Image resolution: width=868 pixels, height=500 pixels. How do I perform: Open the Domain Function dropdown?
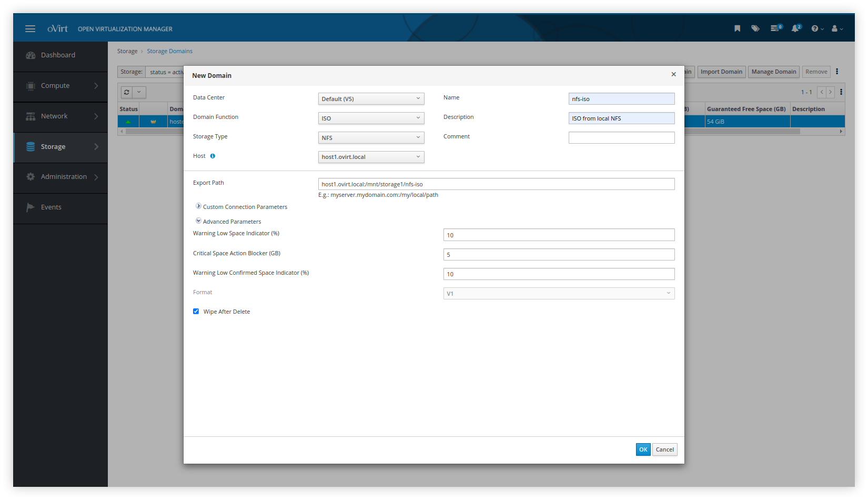(x=371, y=118)
